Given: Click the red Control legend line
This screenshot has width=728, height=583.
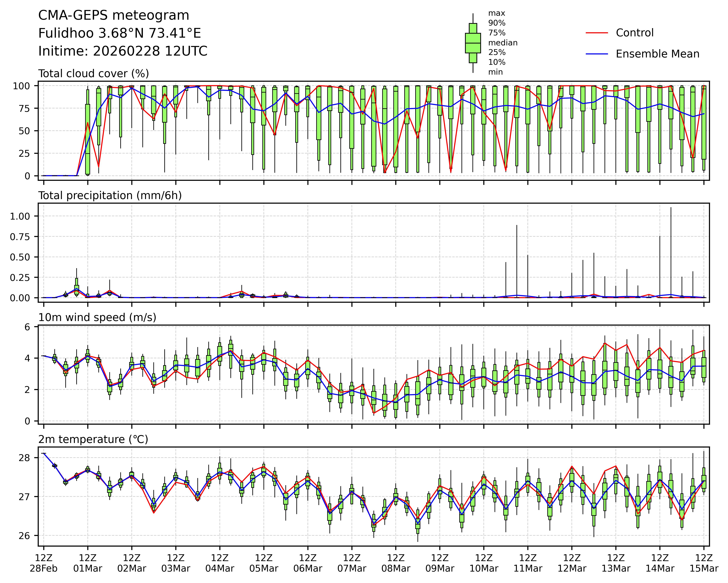Looking at the screenshot, I should click(x=597, y=33).
